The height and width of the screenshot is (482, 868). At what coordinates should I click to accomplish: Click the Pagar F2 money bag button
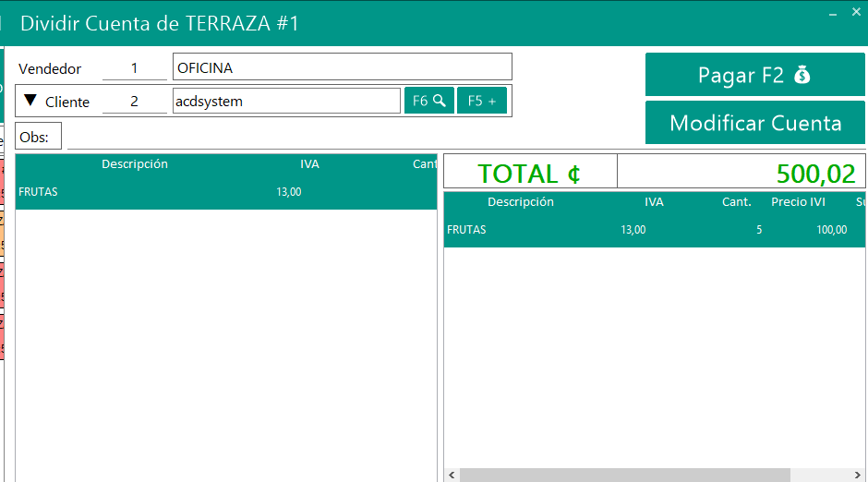click(x=754, y=75)
